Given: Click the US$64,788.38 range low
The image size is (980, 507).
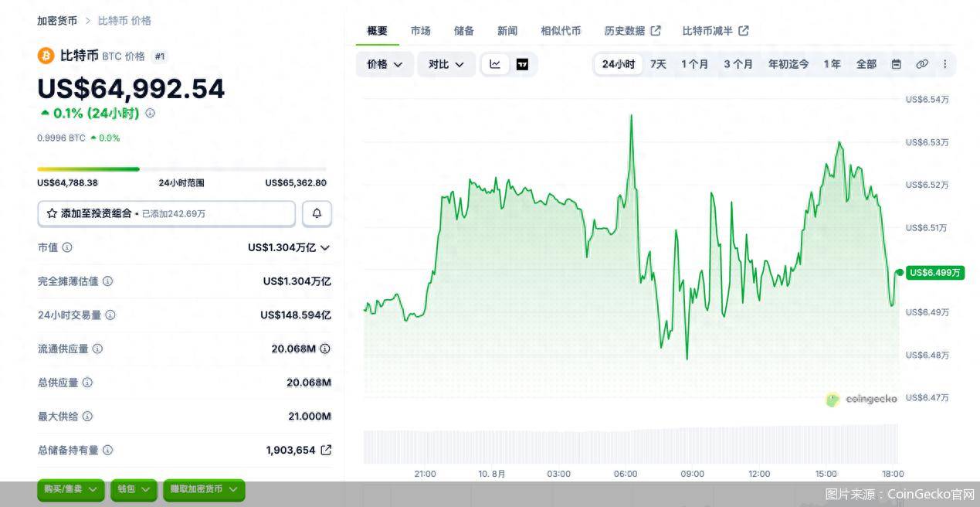Looking at the screenshot, I should [x=67, y=183].
